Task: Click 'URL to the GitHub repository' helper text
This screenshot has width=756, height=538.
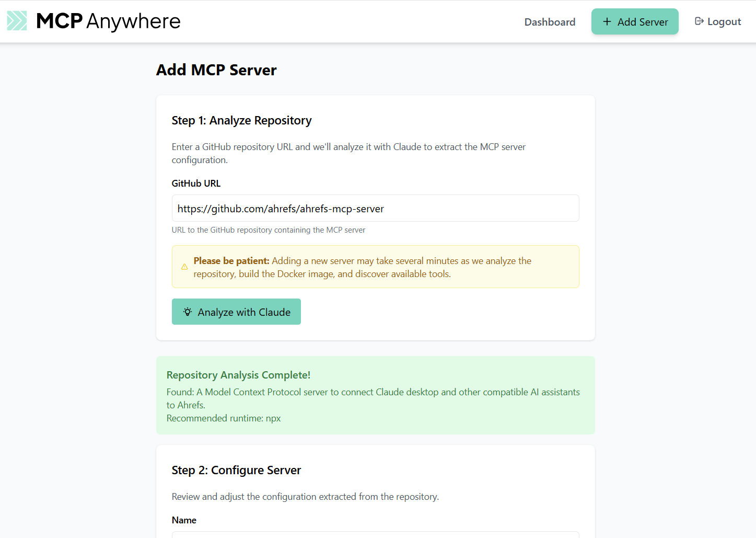Action: tap(269, 230)
